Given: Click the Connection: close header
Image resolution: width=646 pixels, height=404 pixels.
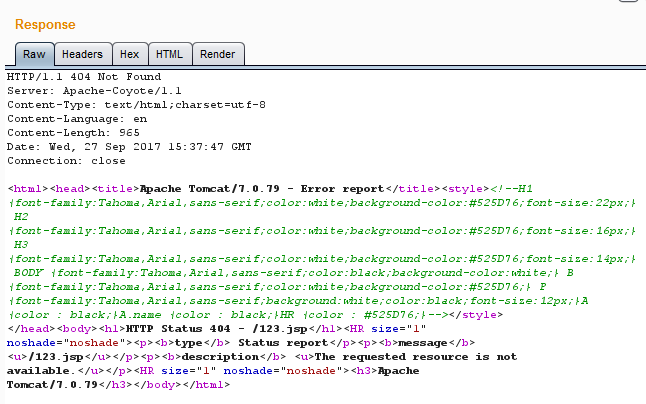Looking at the screenshot, I should (66, 160).
